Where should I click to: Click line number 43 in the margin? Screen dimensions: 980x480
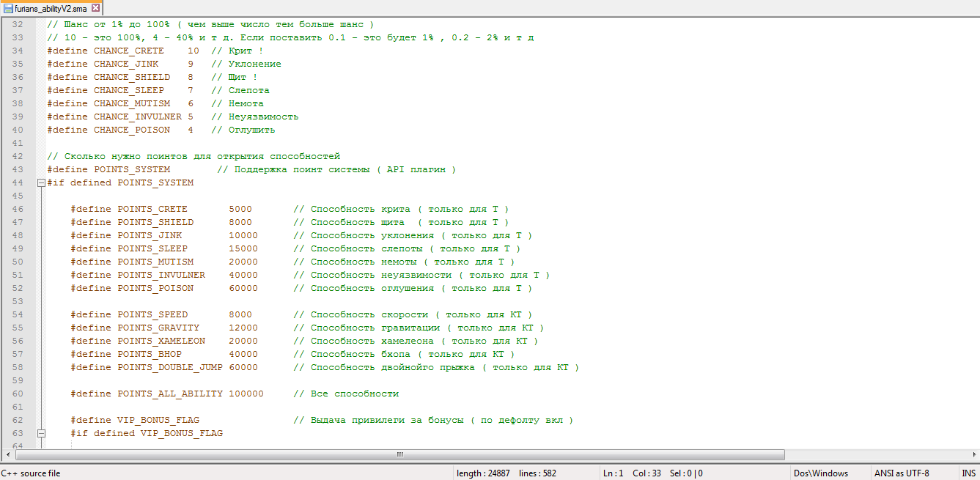(x=18, y=169)
